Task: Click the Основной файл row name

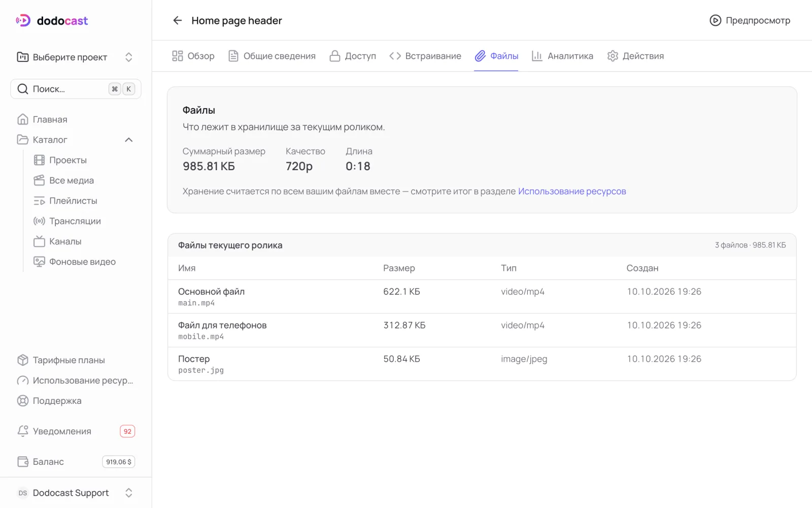Action: 211,292
